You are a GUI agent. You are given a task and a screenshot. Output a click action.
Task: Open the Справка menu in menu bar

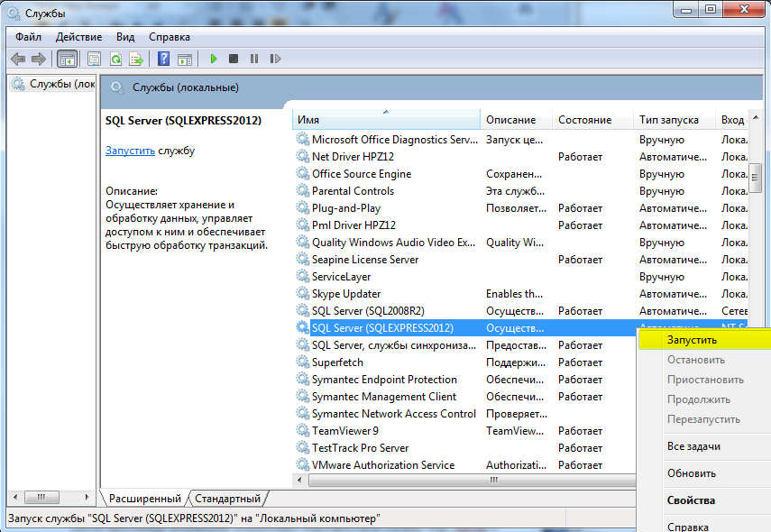[170, 37]
